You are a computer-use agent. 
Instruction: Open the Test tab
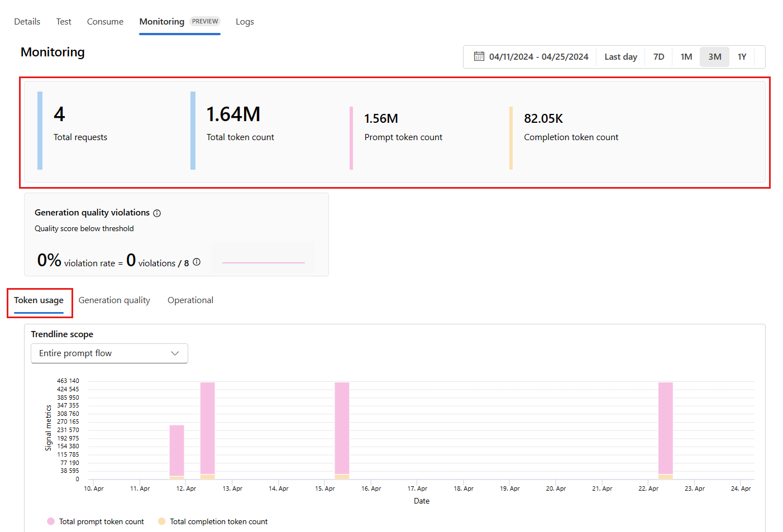pos(64,22)
